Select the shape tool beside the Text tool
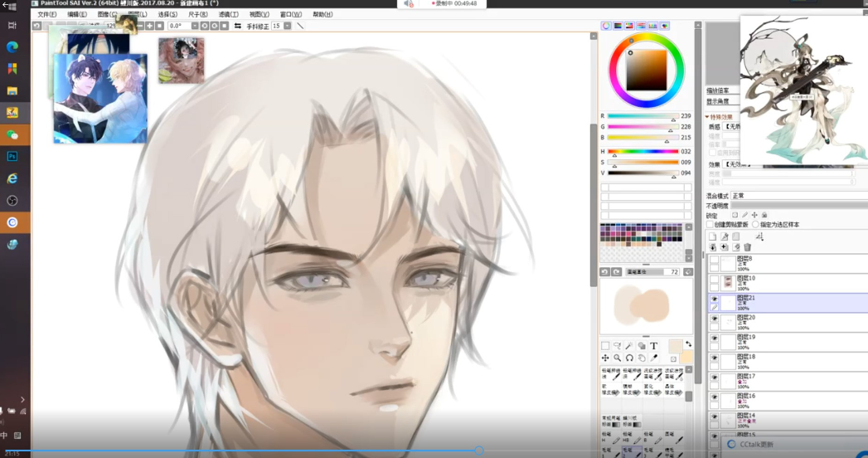This screenshot has width=868, height=458. click(x=642, y=346)
